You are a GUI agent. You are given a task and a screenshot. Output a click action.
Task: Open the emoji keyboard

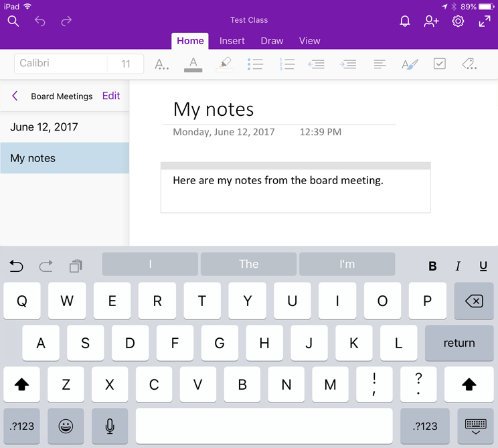coord(66,426)
